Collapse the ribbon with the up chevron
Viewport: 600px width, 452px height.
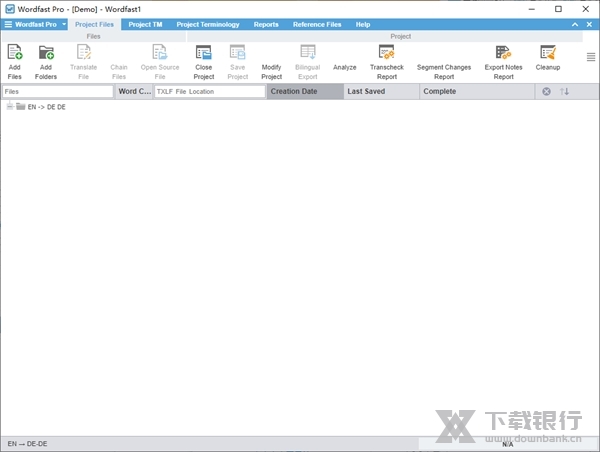574,24
